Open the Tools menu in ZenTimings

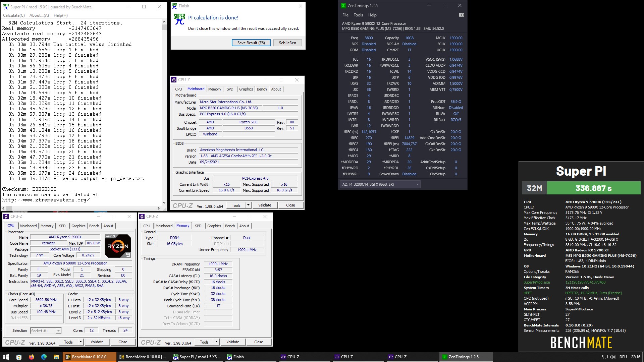point(358,15)
